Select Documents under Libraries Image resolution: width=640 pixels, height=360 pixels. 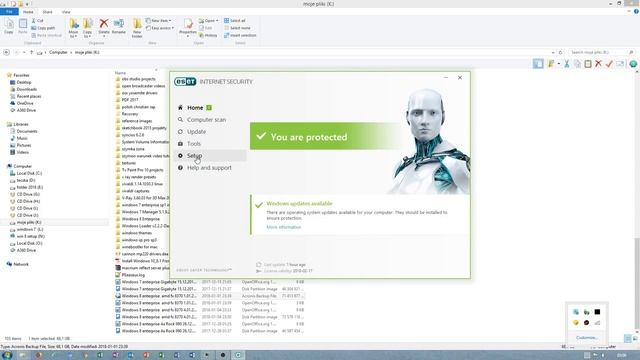click(27, 131)
